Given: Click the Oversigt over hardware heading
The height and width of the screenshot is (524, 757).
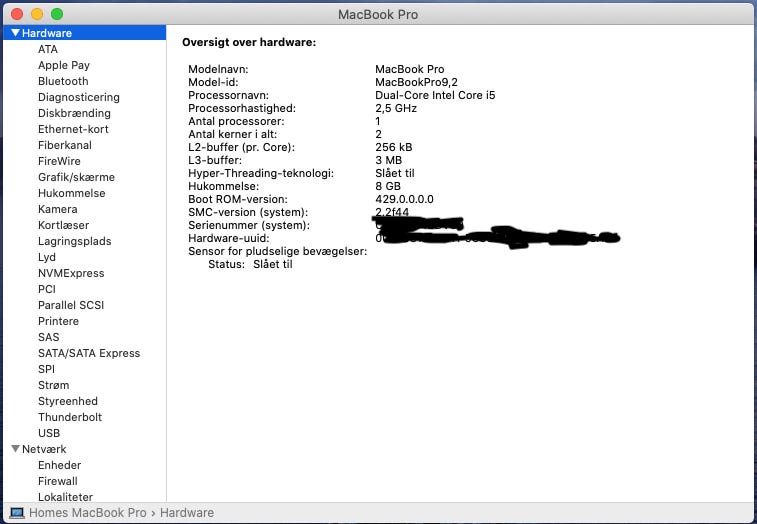Looking at the screenshot, I should click(249, 42).
